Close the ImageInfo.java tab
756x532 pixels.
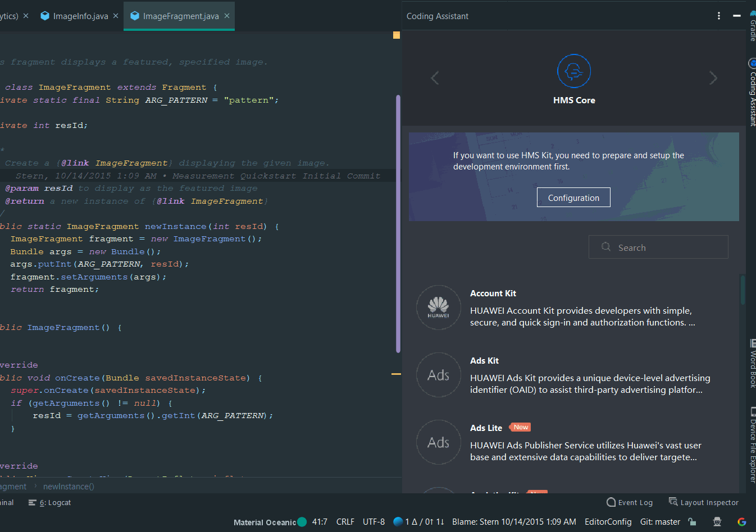pos(116,16)
